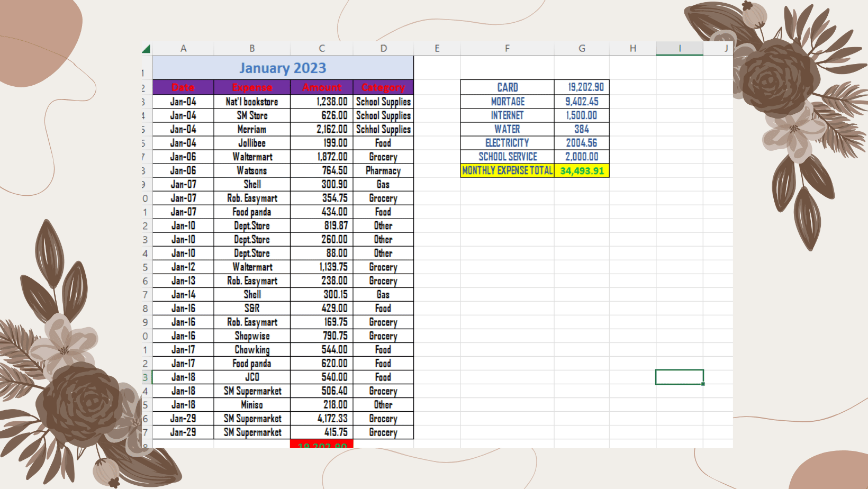
Task: Select the Schhol Supplies category cell
Action: coord(383,129)
